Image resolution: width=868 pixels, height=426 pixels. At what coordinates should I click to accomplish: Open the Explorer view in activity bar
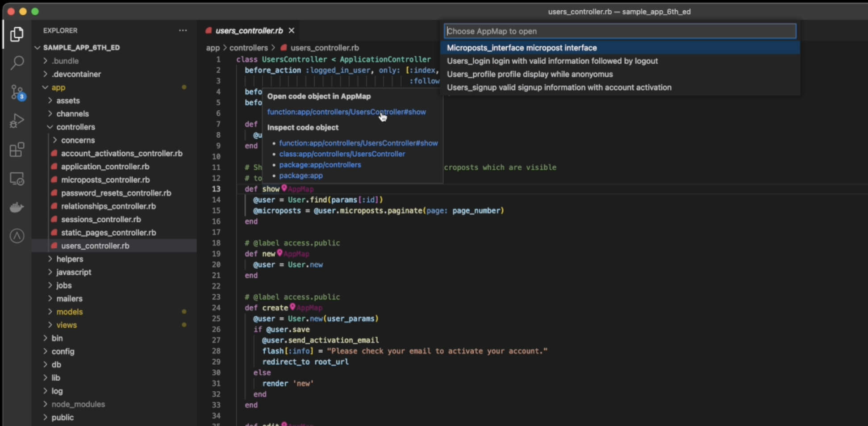(x=17, y=34)
